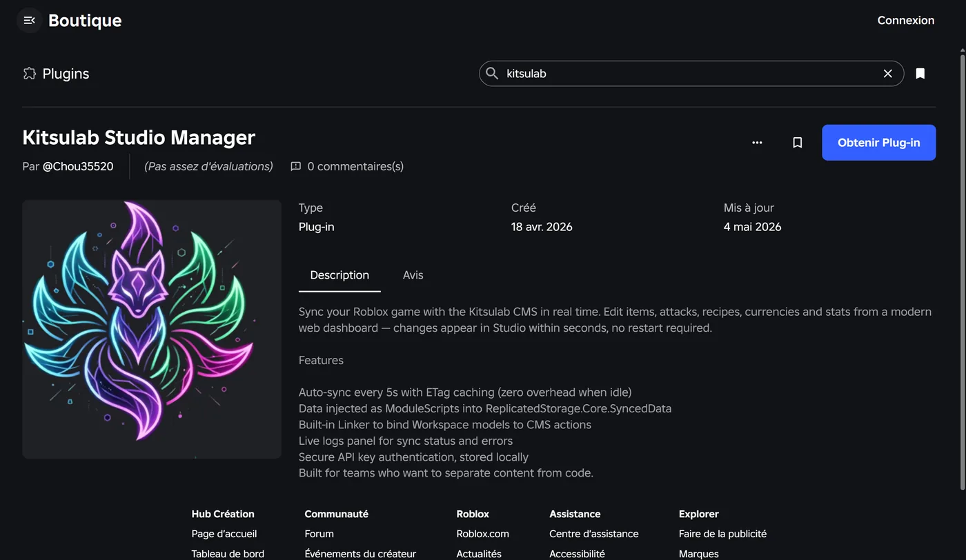Open creator profile @Chou35520
Screen dimensions: 966x560
tap(78, 166)
